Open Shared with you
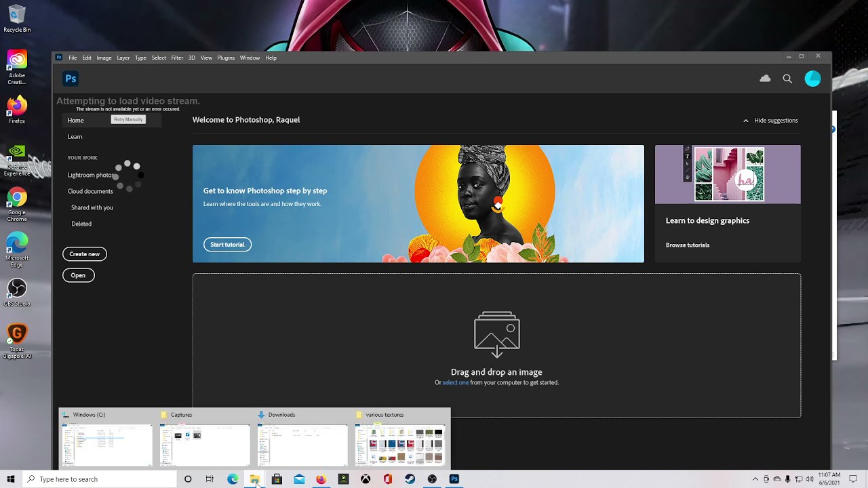The image size is (868, 488). [x=92, y=207]
